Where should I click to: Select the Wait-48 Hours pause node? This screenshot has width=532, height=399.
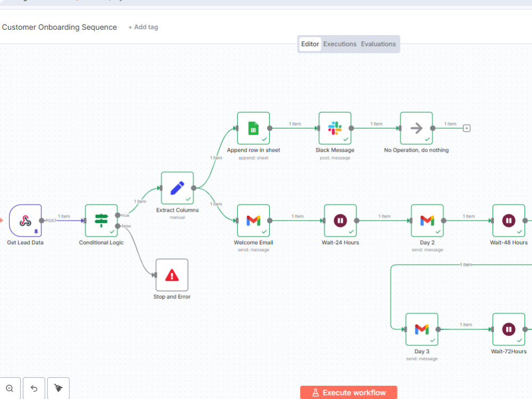[509, 221]
